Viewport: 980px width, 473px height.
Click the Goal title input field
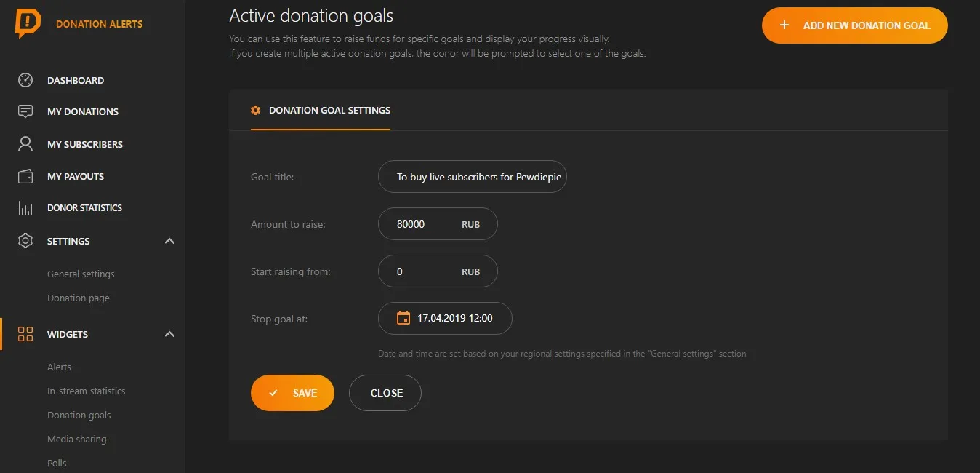(x=473, y=177)
